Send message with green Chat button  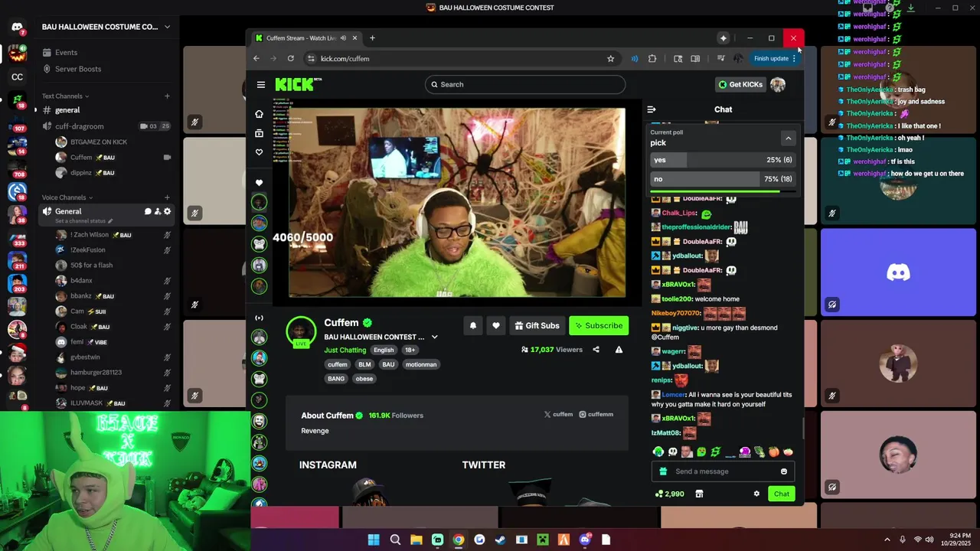[x=781, y=494]
